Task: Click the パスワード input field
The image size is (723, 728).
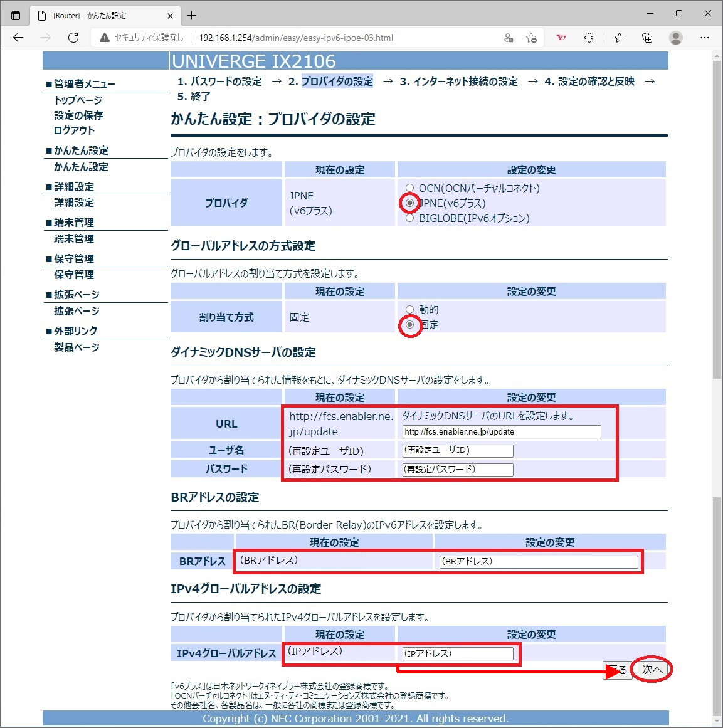Action: [x=458, y=470]
